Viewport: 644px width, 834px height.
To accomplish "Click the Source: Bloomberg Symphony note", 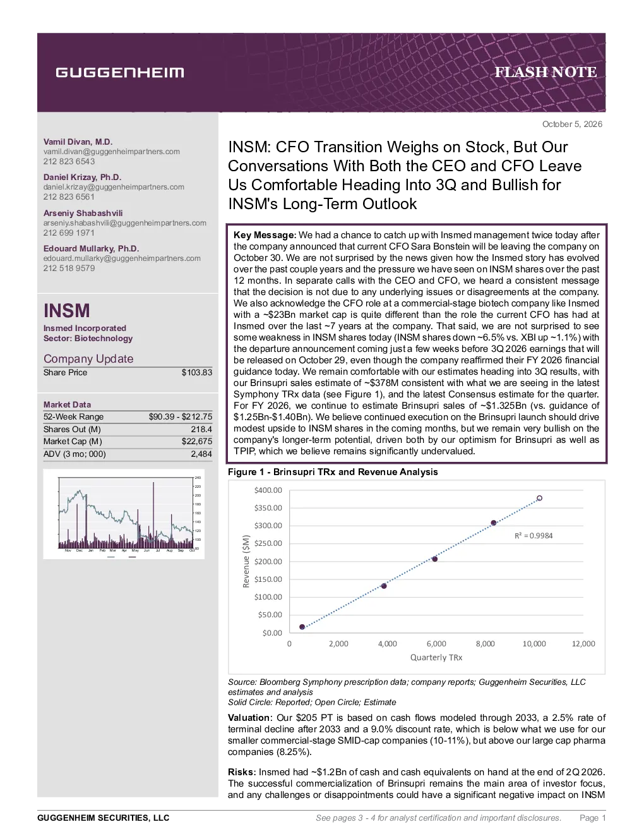I will (407, 687).
